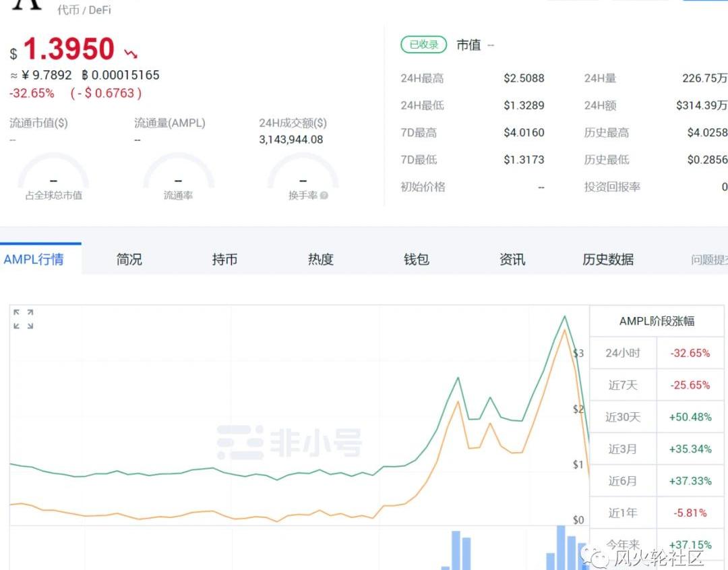This screenshot has height=570, width=728.
Task: Switch to the 资讯 tab
Action: (512, 259)
